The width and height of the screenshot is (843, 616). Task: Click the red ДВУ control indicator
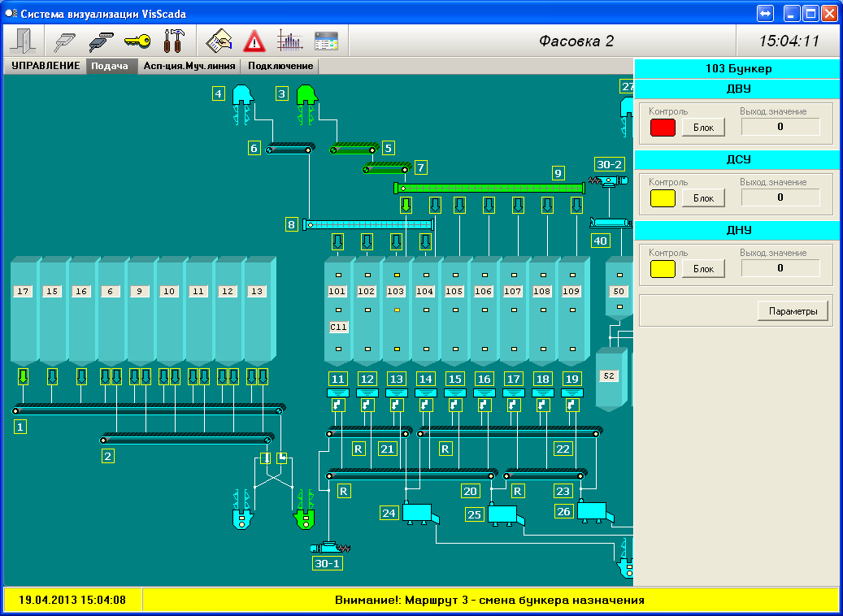(x=663, y=128)
